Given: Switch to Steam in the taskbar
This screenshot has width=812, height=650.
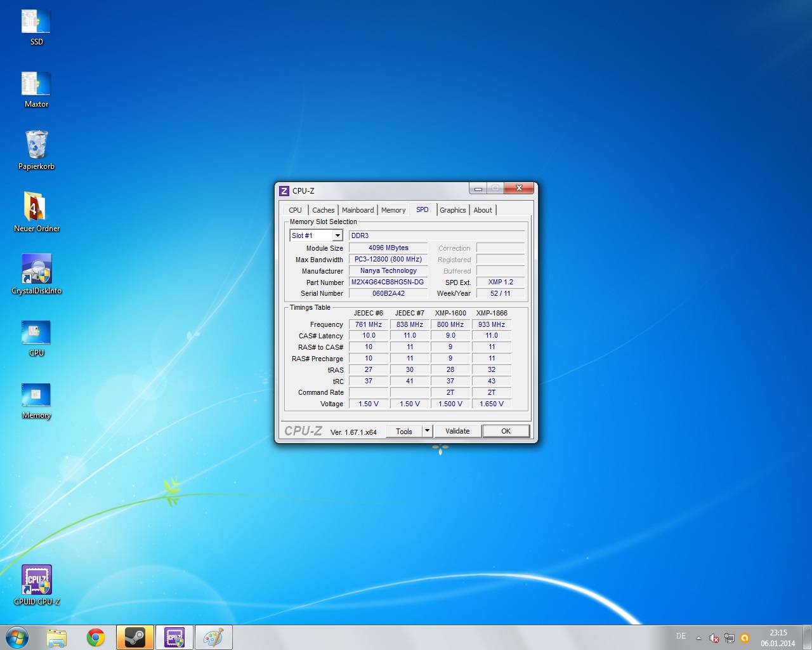Looking at the screenshot, I should (135, 637).
